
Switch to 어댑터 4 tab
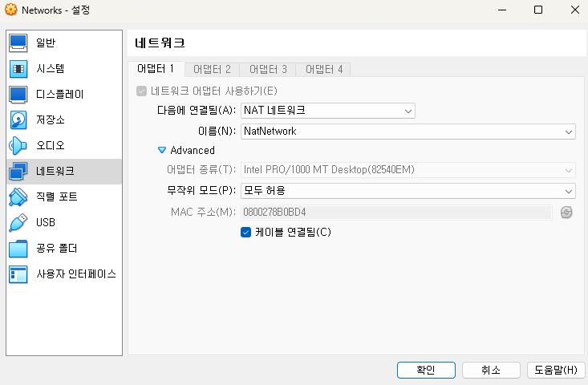point(323,69)
